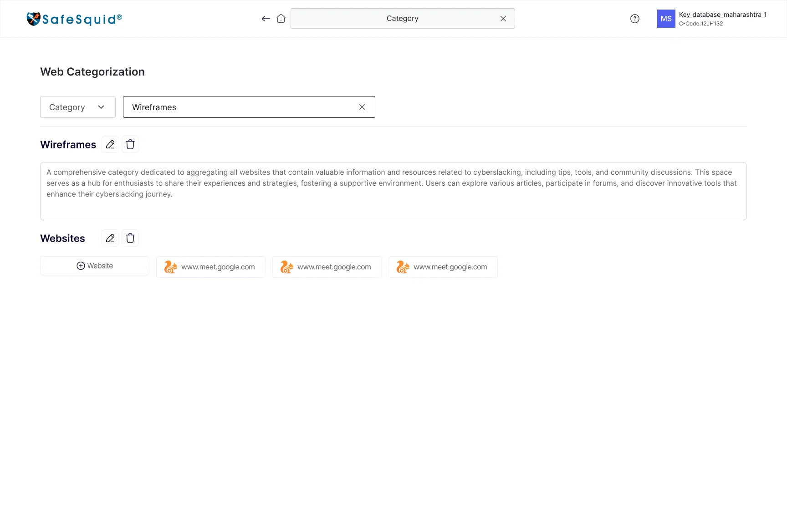Image resolution: width=787 pixels, height=532 pixels.
Task: Delete Websites using trash icon
Action: [x=130, y=238]
